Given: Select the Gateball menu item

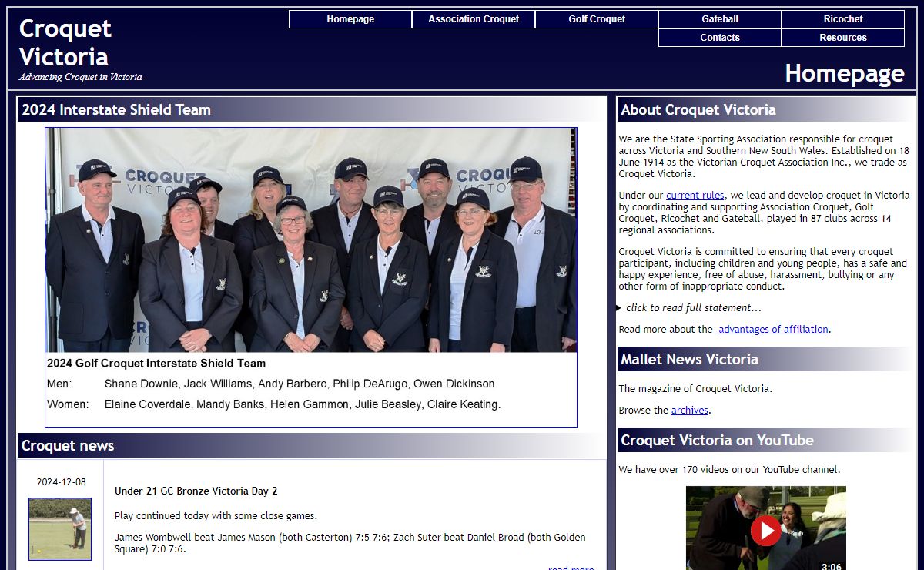Looking at the screenshot, I should [720, 19].
